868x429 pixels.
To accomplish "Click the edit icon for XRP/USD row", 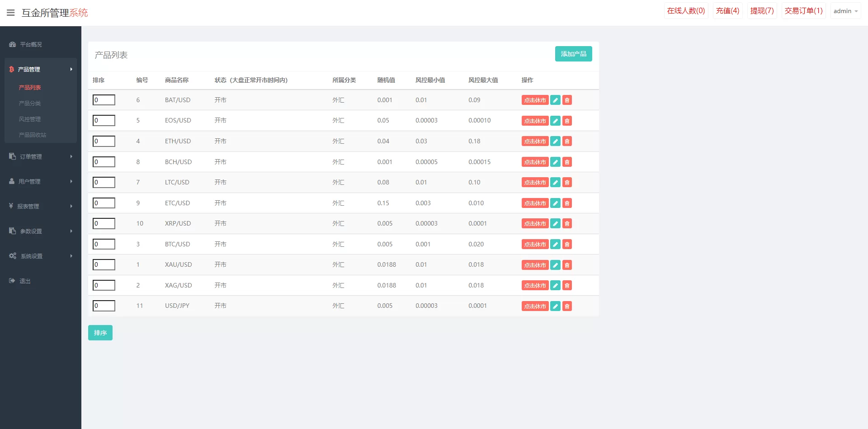I will coord(555,224).
